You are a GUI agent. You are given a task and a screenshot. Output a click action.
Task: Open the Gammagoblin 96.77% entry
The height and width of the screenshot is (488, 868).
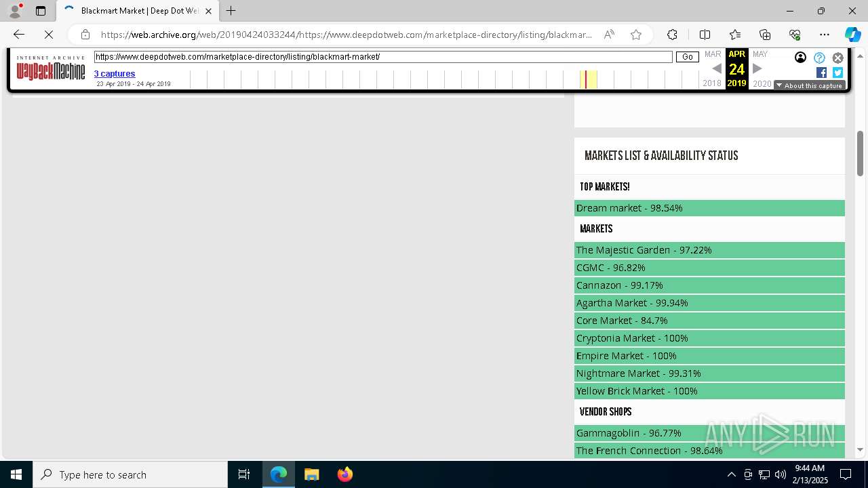(709, 433)
